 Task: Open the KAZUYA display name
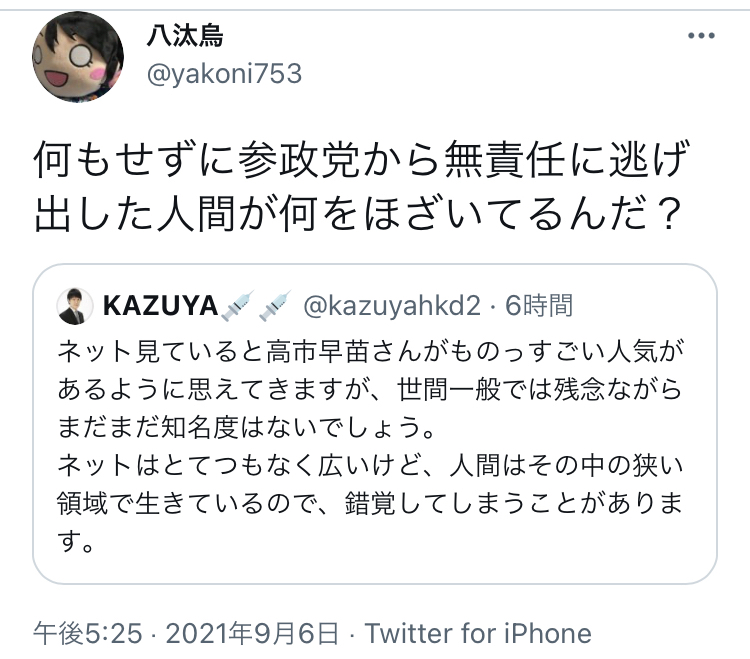161,306
